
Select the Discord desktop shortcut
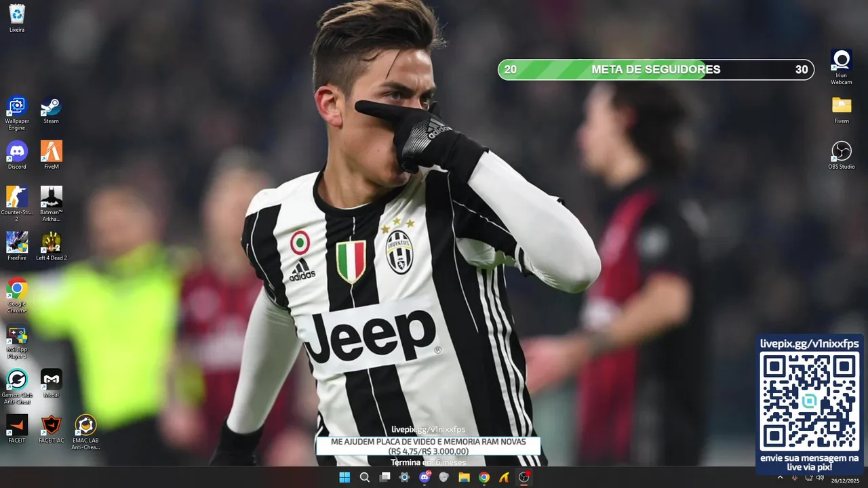pos(17,155)
